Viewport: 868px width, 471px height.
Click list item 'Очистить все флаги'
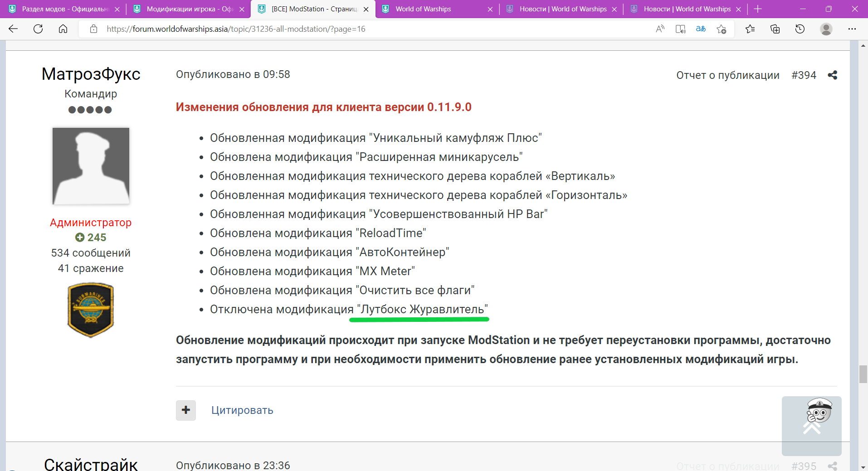click(x=342, y=290)
